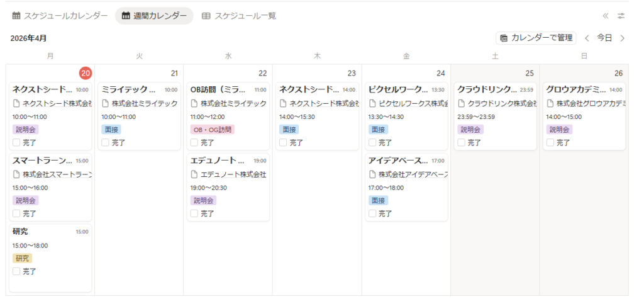Click the double-chevron collapse icon at top right

coord(605,16)
